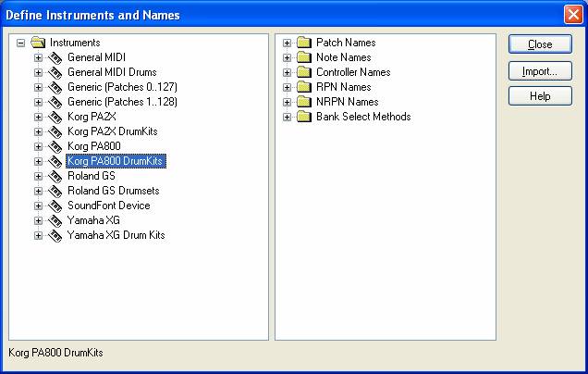Click the General MIDI Drums instrument icon
This screenshot has width=588, height=374.
(x=55, y=72)
